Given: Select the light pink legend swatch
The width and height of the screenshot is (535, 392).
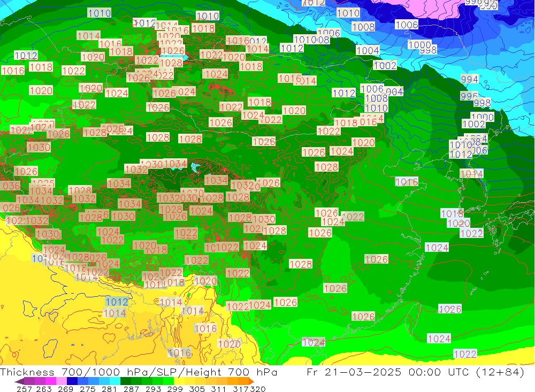Looking at the screenshot, I should click(x=62, y=381).
